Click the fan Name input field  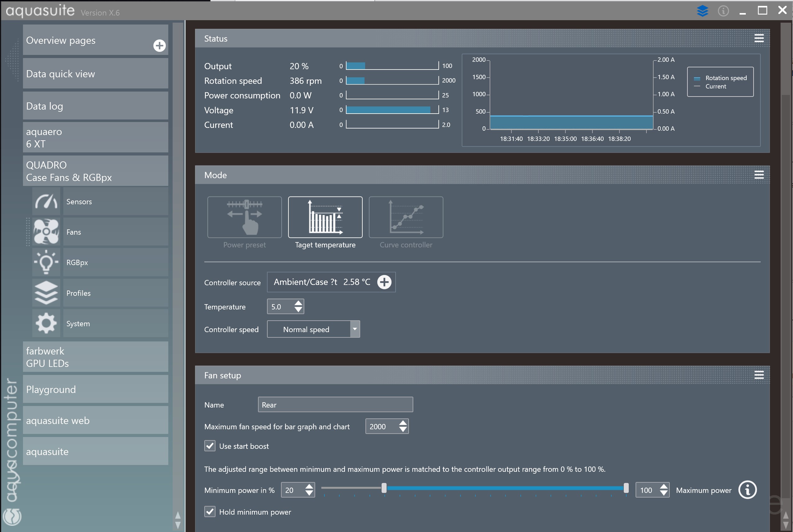pyautogui.click(x=335, y=404)
